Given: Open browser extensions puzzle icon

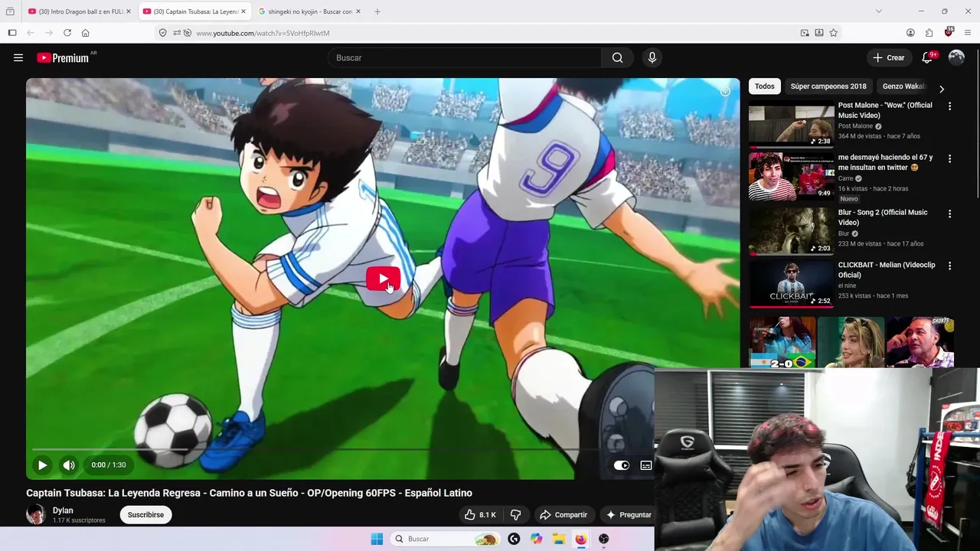Looking at the screenshot, I should click(929, 33).
